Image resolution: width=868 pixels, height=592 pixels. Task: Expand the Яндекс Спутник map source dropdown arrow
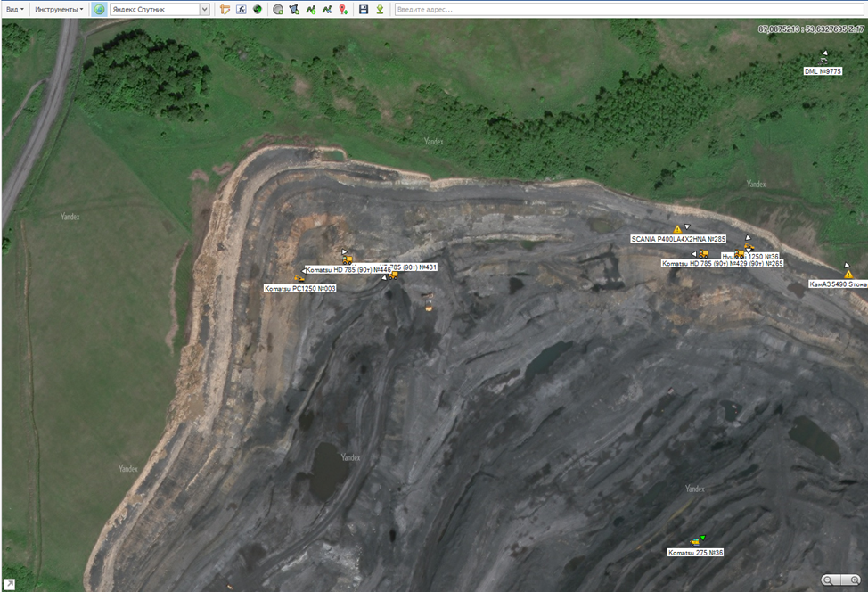[205, 9]
